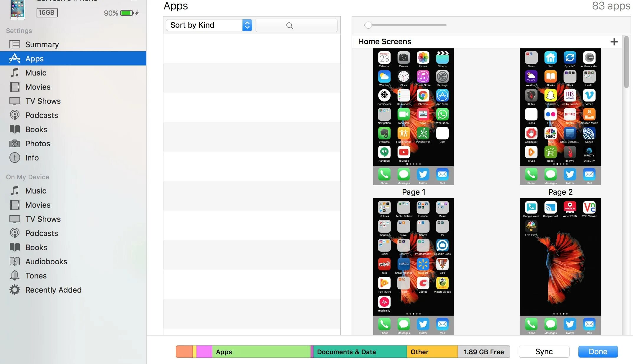This screenshot has height=364, width=633.
Task: Click the Calendar app icon on Page 1
Action: (384, 58)
